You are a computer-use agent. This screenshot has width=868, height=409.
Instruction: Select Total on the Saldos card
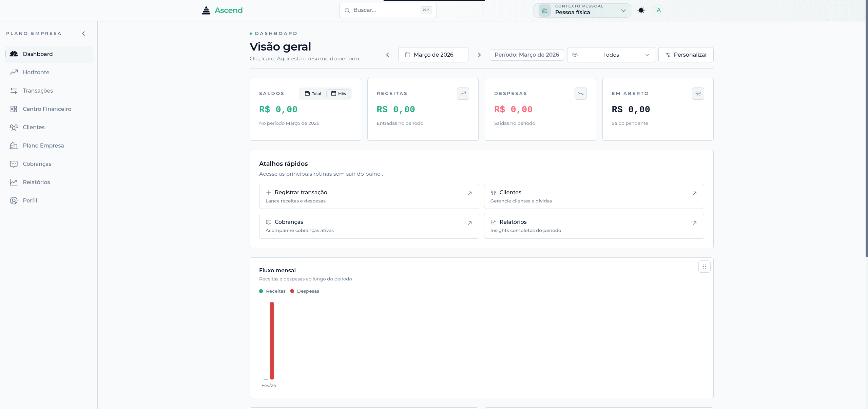312,94
